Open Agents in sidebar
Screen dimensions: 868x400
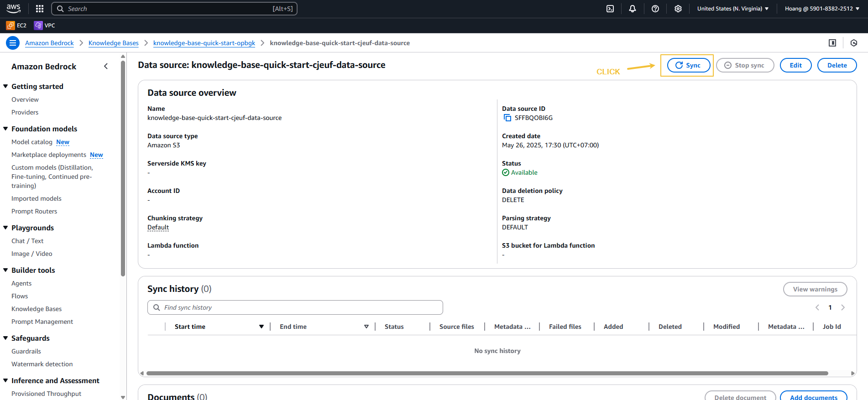coord(21,283)
